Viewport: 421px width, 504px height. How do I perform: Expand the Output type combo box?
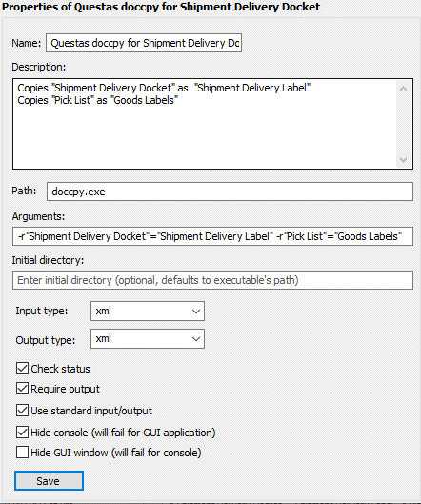[x=148, y=338]
